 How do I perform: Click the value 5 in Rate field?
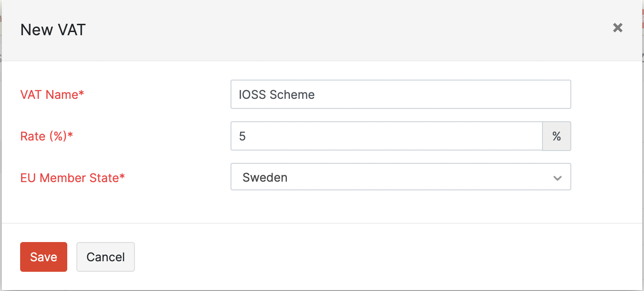(242, 136)
